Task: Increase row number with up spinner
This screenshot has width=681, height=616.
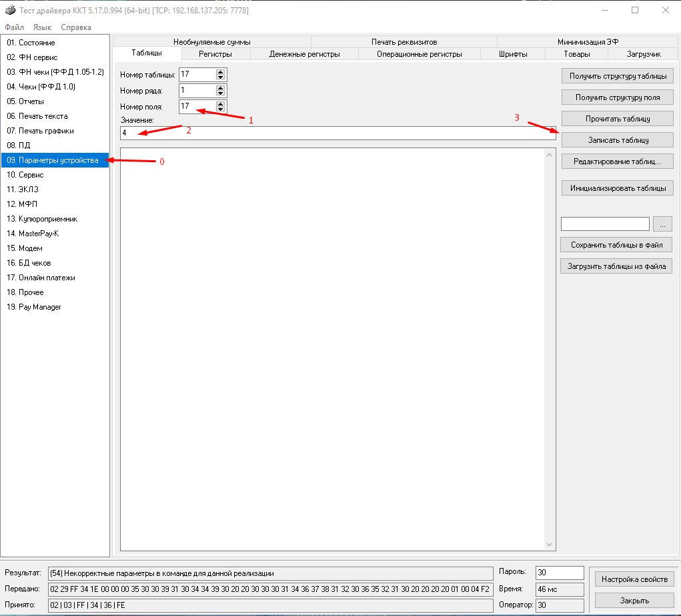Action: click(x=220, y=88)
